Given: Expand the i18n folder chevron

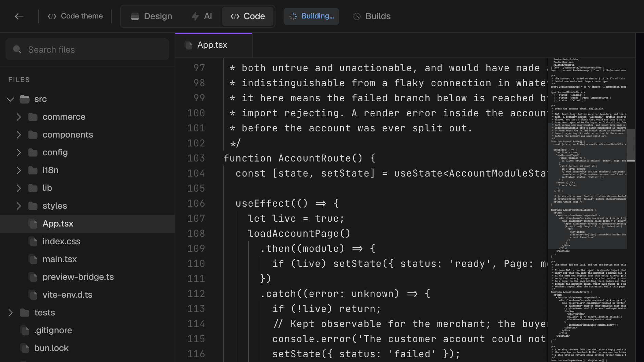Looking at the screenshot, I should 19,170.
